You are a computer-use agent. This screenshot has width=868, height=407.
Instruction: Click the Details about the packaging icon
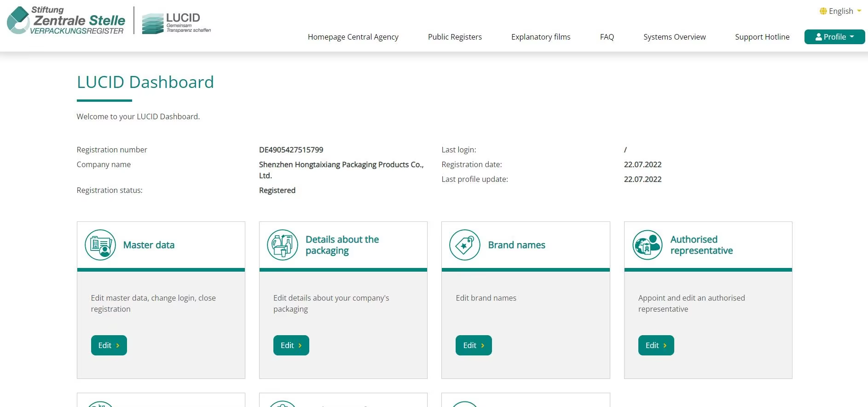pos(283,245)
